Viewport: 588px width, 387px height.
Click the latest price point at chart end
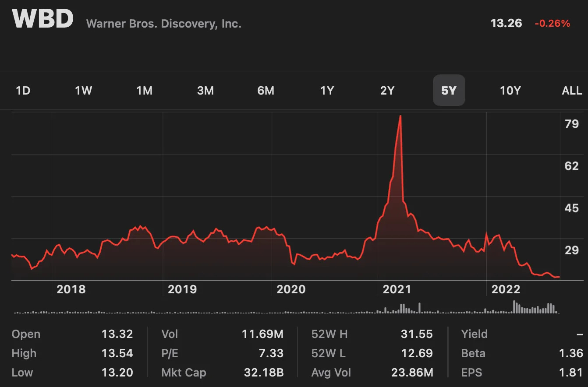pyautogui.click(x=558, y=277)
